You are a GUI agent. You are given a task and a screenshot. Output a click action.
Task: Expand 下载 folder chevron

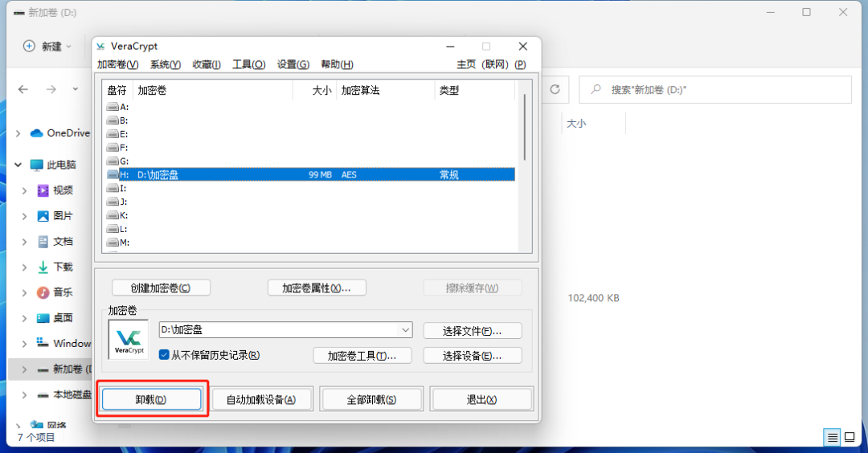[24, 267]
